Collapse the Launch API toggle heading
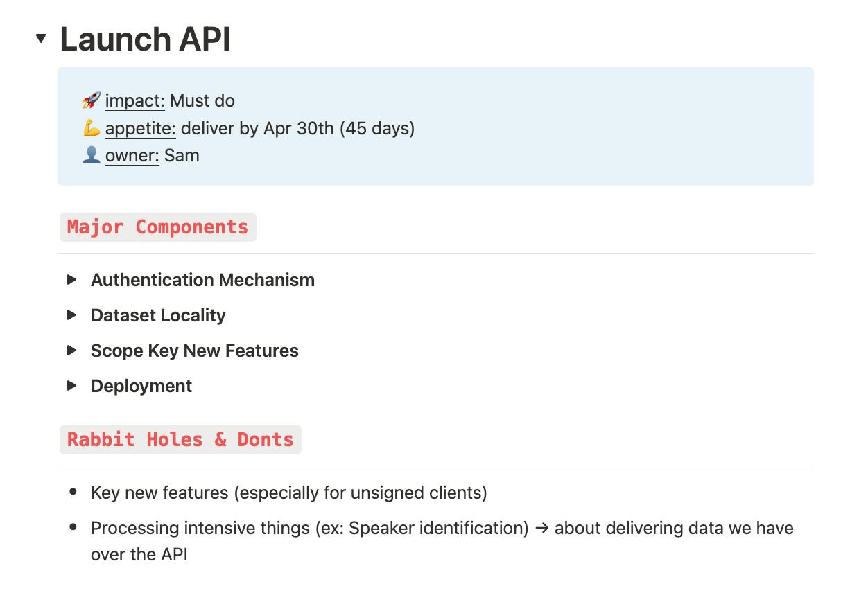The width and height of the screenshot is (868, 593). [41, 39]
